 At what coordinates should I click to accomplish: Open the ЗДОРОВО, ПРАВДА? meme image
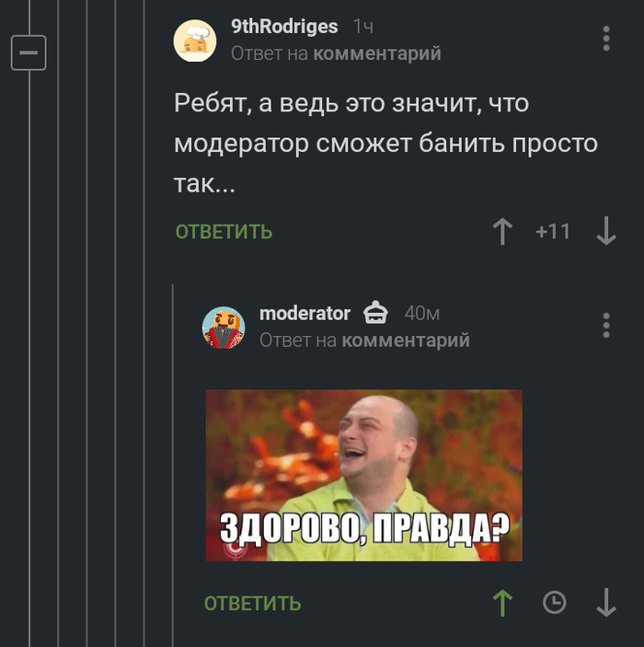click(364, 475)
